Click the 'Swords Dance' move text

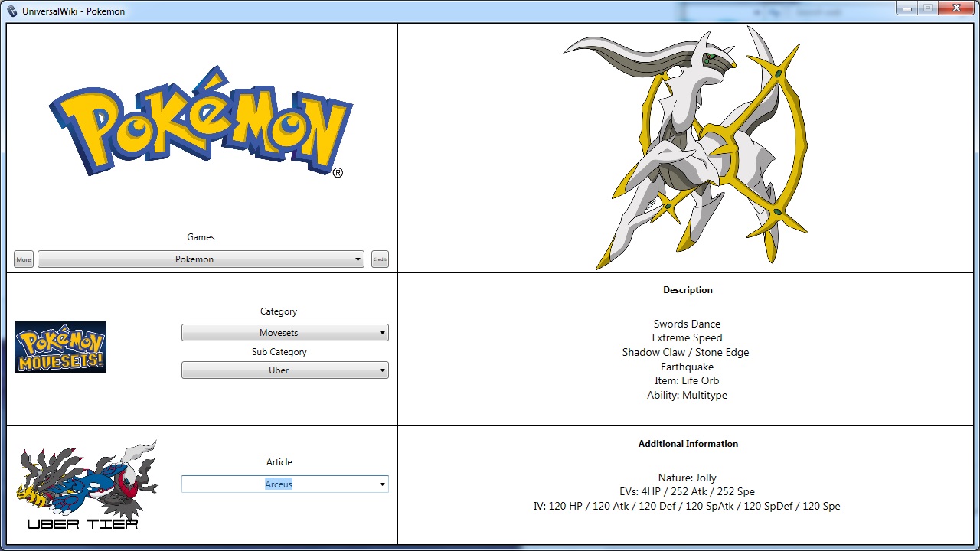coord(687,324)
